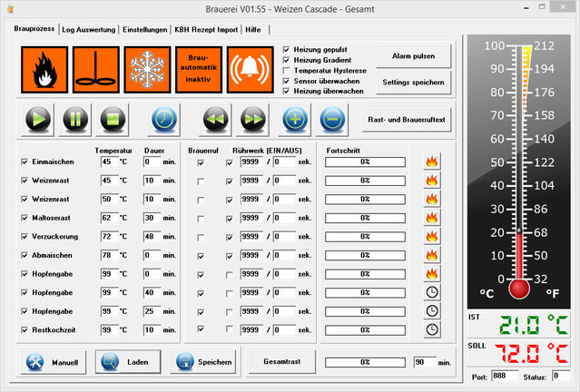Toggle Sensor überwachen checkbox
The image size is (580, 392).
click(x=286, y=81)
